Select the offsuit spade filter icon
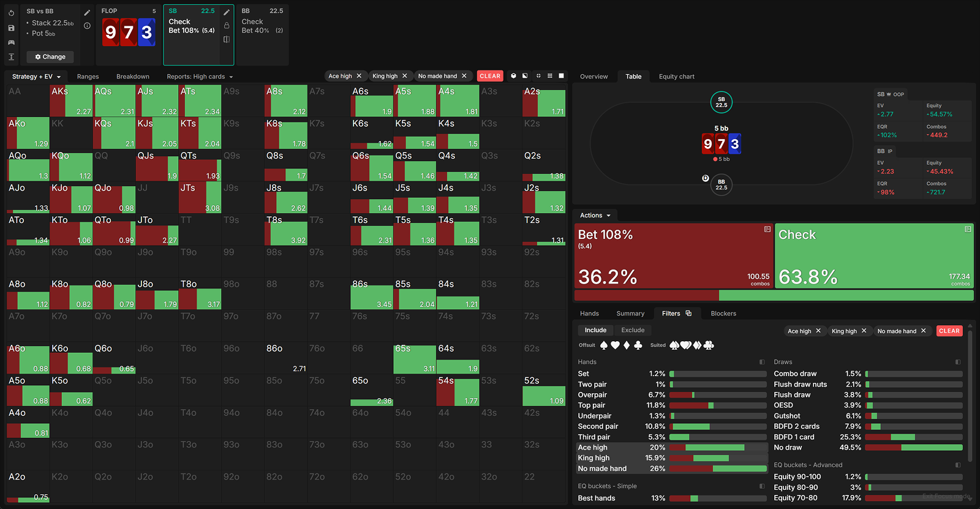This screenshot has height=509, width=980. (604, 345)
